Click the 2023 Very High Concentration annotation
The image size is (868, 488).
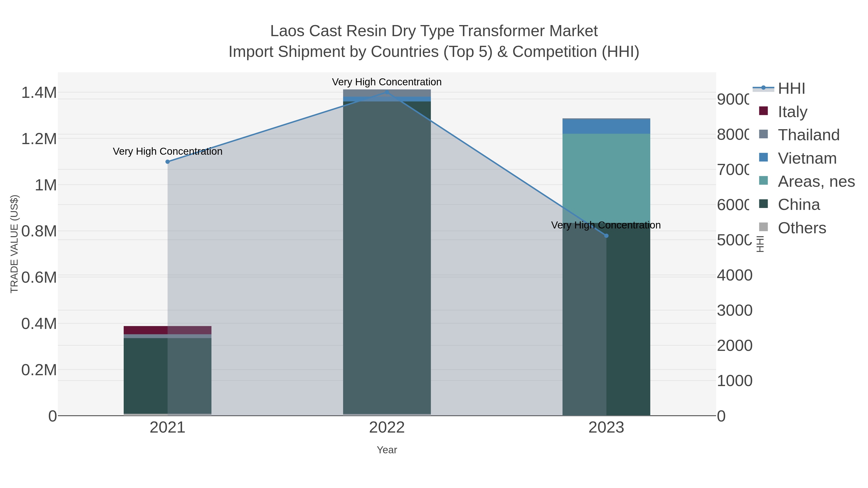click(606, 225)
